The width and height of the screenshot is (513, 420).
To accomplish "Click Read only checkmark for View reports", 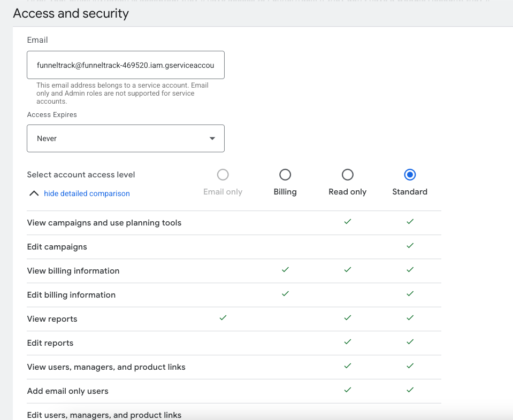I will (348, 318).
